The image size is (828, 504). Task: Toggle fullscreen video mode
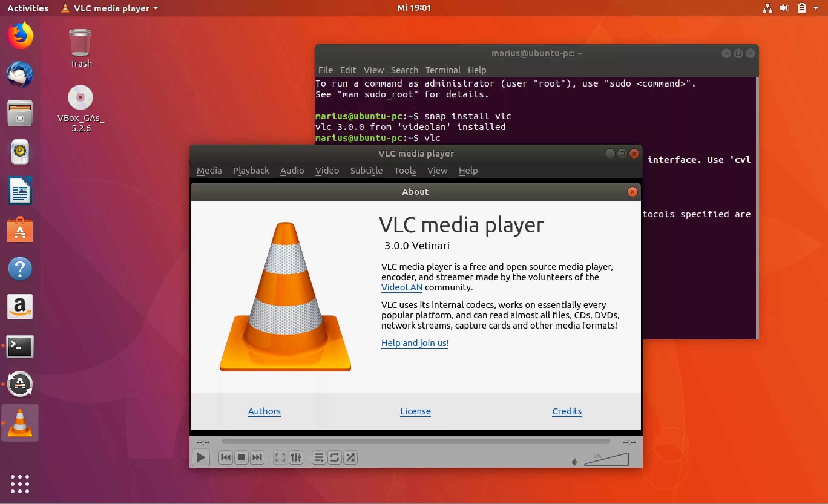[x=280, y=457]
